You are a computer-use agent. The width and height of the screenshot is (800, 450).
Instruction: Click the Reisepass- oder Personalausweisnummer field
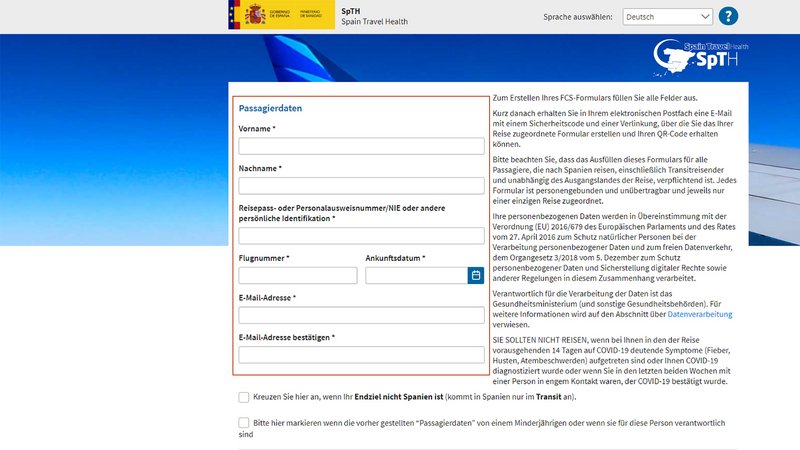tap(361, 236)
